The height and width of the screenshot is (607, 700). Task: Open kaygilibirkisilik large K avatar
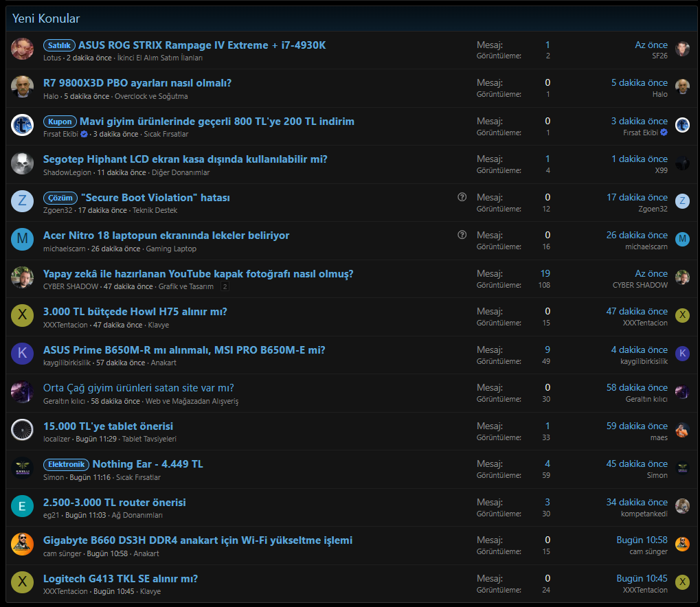coord(22,354)
